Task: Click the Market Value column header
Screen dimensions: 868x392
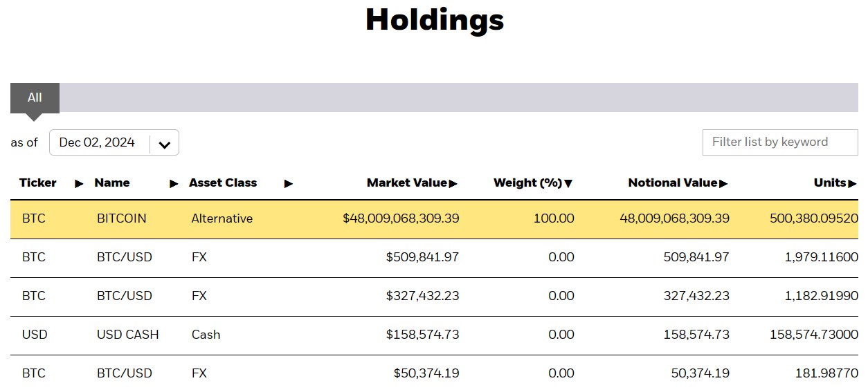Action: [x=407, y=183]
